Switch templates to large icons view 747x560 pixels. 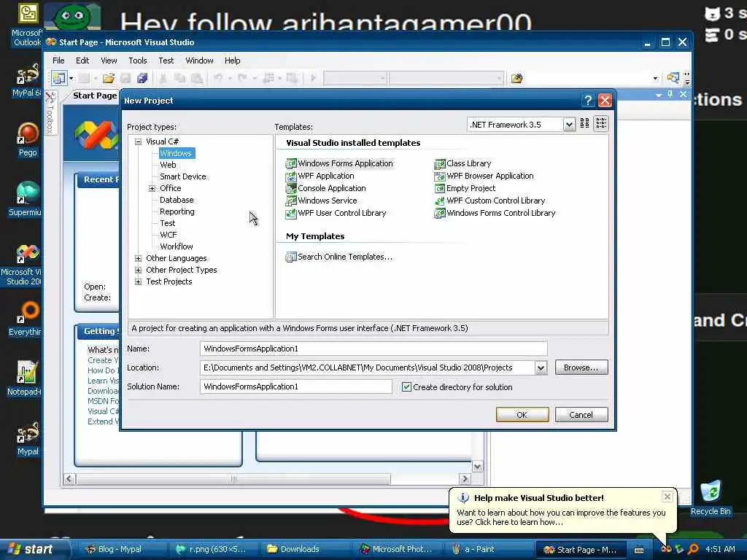pos(584,123)
